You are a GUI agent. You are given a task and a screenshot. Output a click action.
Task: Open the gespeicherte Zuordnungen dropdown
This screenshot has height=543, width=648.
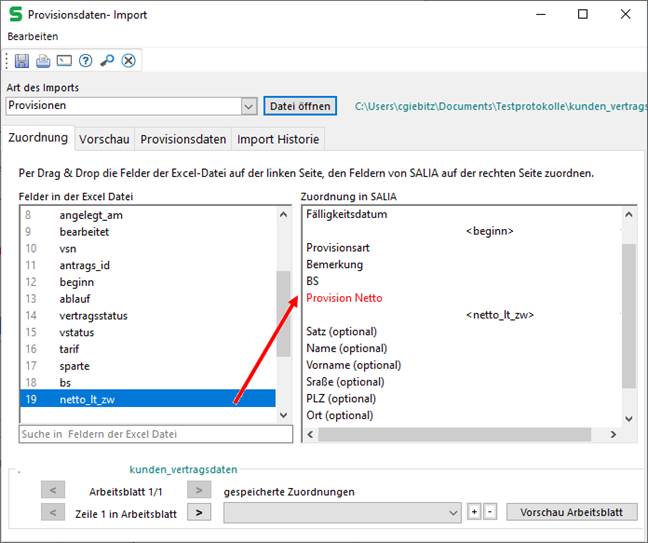[x=453, y=512]
